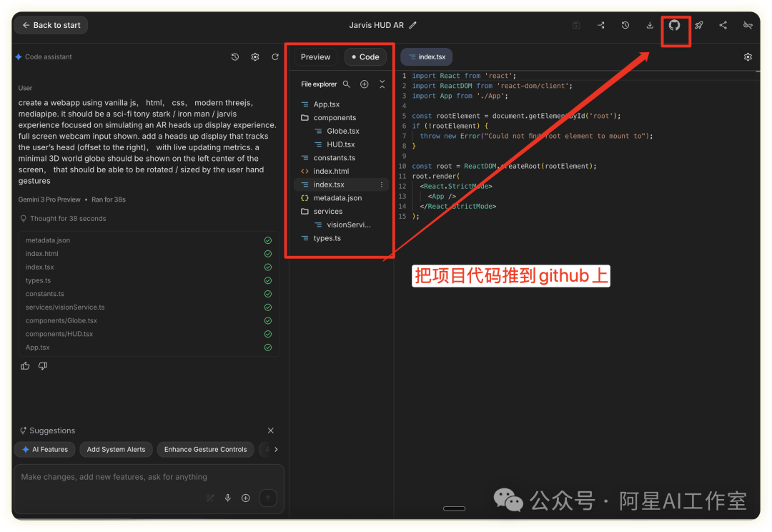Image resolution: width=772 pixels, height=532 pixels.
Task: Click components/Globe.tsx in generated list
Action: pos(61,320)
